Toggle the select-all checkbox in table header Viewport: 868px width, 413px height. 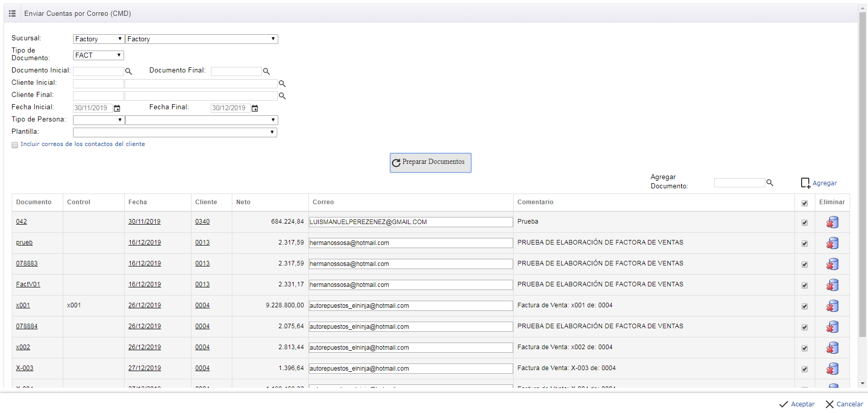coord(805,203)
